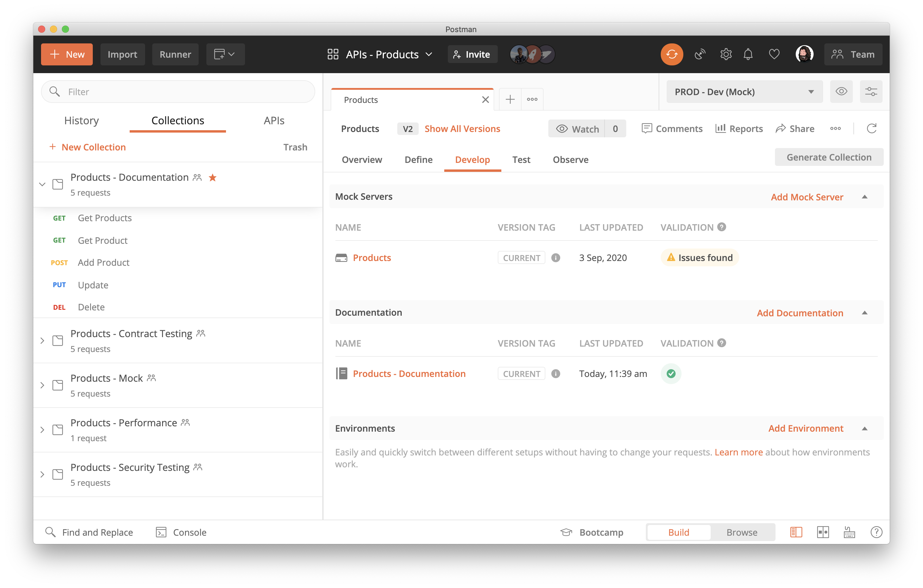The image size is (923, 588).
Task: Click info icon for Products mock server
Action: [555, 258]
